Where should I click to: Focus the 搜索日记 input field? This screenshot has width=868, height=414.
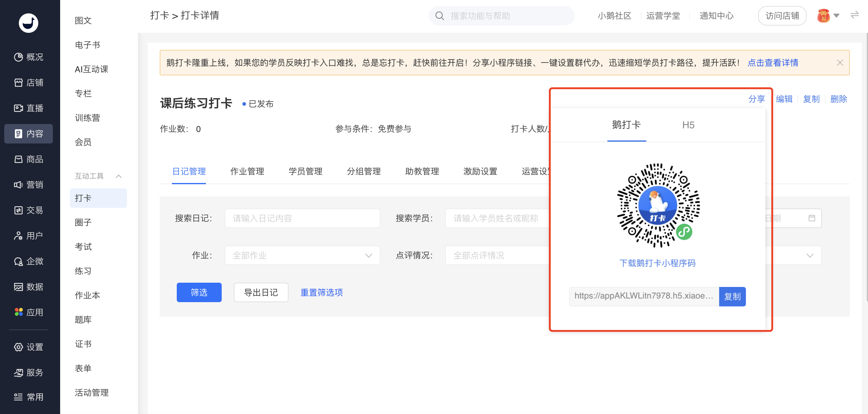(302, 219)
